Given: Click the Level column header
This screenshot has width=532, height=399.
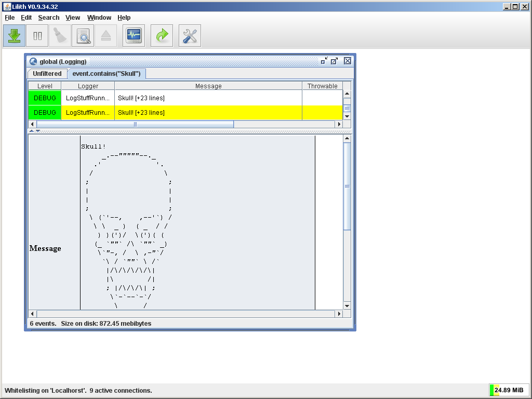Looking at the screenshot, I should pyautogui.click(x=44, y=86).
